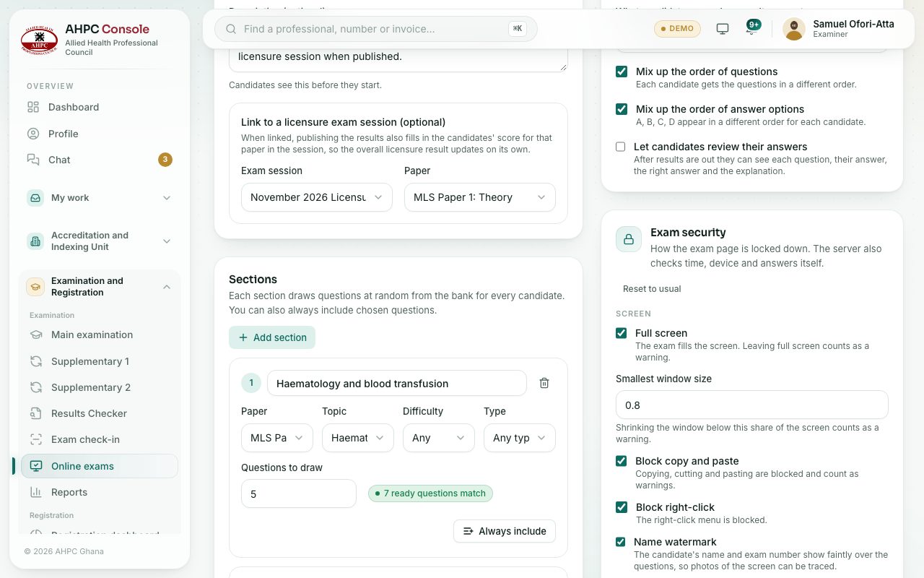Screen dimensions: 924x578
Task: Open Main examination page
Action: point(100,335)
